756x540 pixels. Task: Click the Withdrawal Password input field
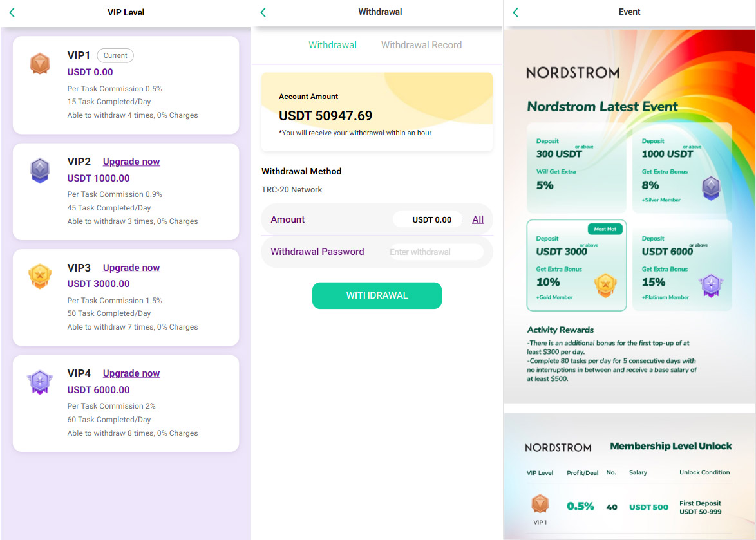click(435, 252)
